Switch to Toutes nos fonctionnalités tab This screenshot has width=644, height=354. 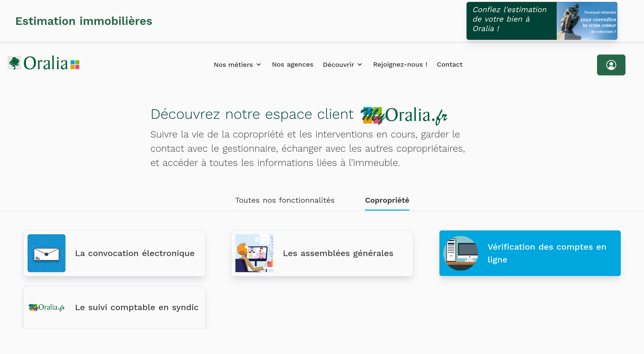pos(285,200)
